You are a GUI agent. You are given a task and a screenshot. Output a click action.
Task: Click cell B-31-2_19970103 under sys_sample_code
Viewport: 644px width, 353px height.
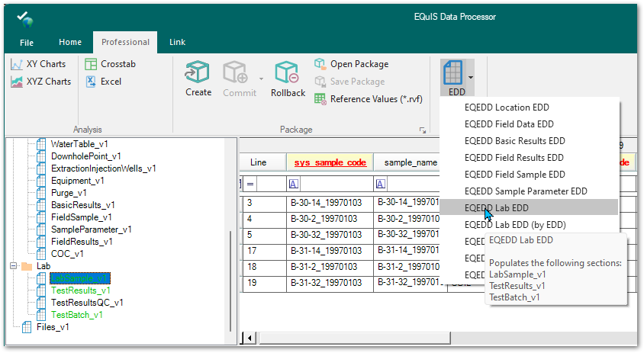click(330, 267)
